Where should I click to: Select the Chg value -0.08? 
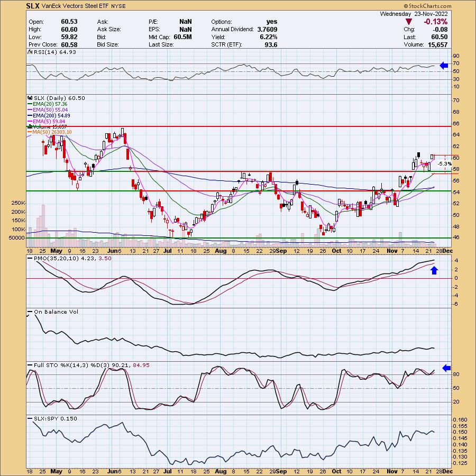440,30
